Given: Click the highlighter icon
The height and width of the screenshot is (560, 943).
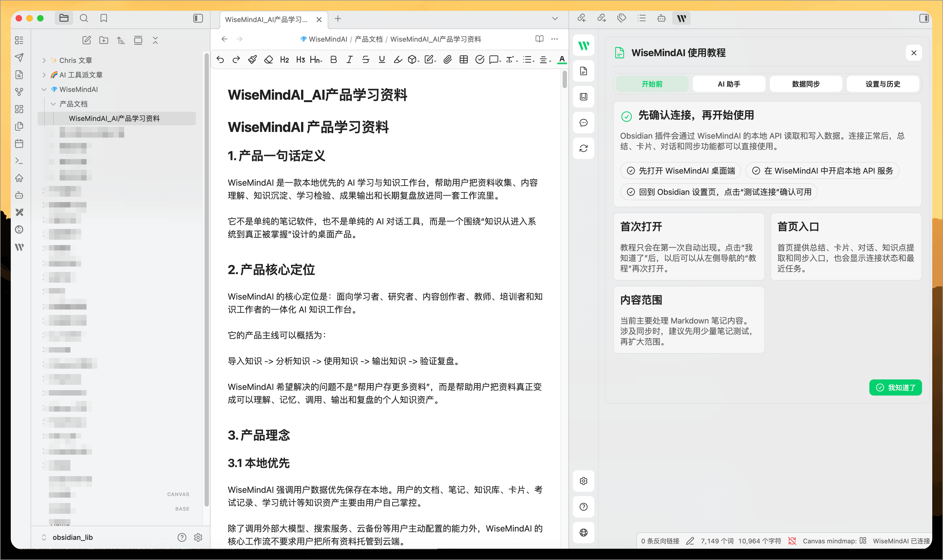Looking at the screenshot, I should pos(398,59).
